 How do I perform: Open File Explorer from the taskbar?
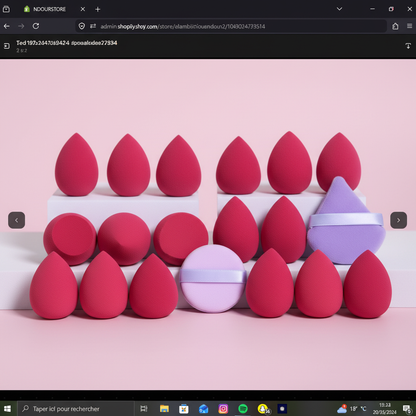click(x=164, y=409)
